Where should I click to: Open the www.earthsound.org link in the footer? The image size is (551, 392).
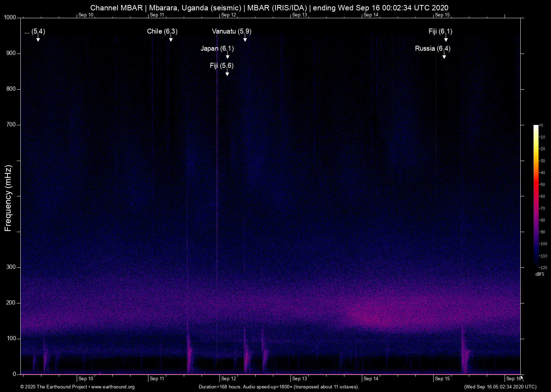(113, 387)
